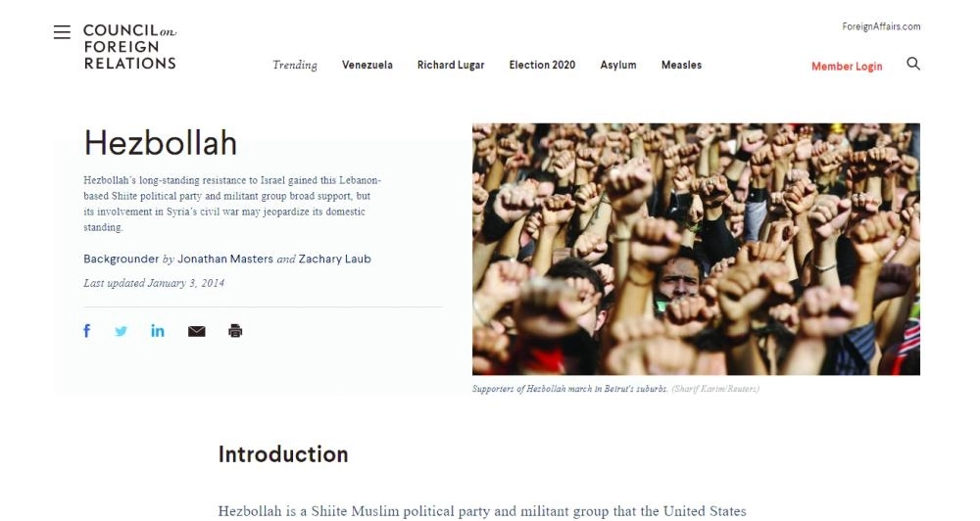Image resolution: width=980 pixels, height=521 pixels.
Task: Print the article using printer icon
Action: click(235, 331)
